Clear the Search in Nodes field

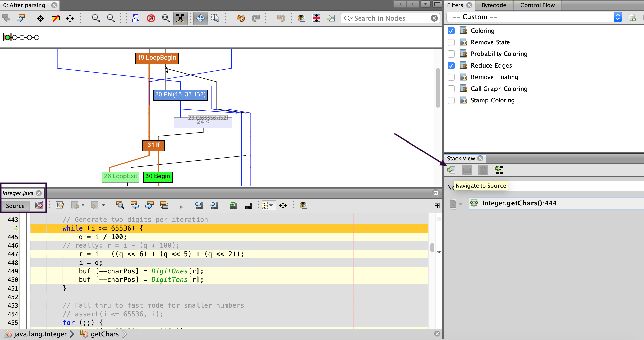[434, 18]
